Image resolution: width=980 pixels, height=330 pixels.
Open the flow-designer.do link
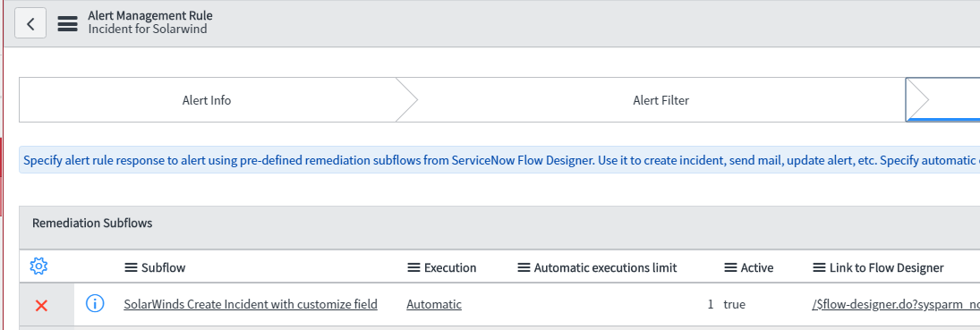896,304
